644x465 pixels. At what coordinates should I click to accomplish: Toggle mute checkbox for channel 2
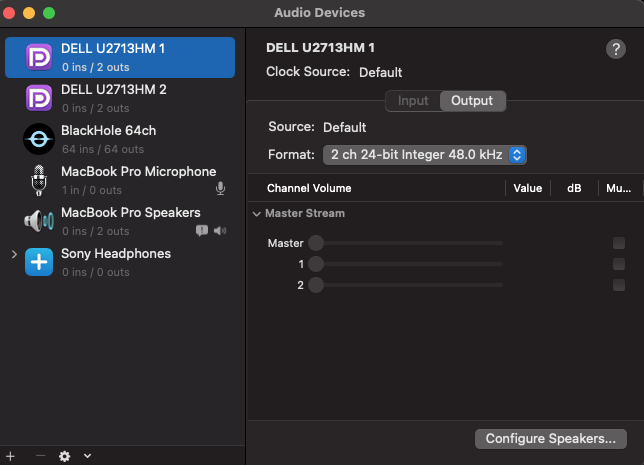click(619, 285)
